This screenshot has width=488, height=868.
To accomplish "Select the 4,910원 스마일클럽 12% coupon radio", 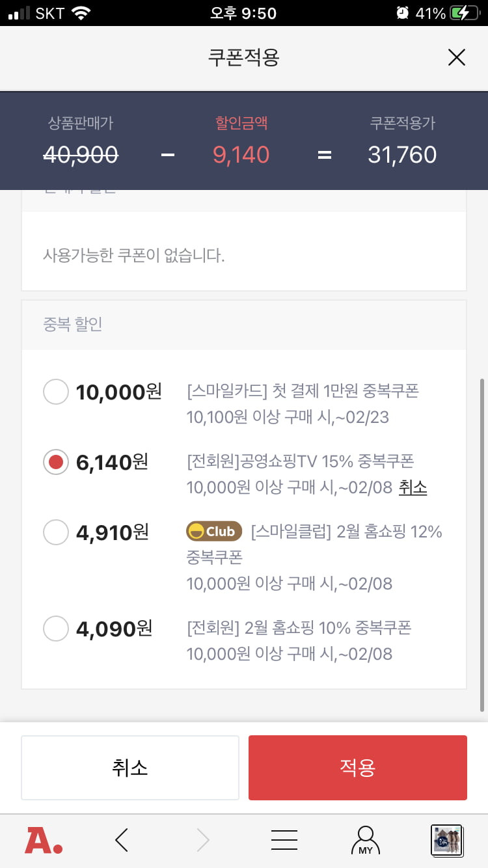I will coord(55,532).
